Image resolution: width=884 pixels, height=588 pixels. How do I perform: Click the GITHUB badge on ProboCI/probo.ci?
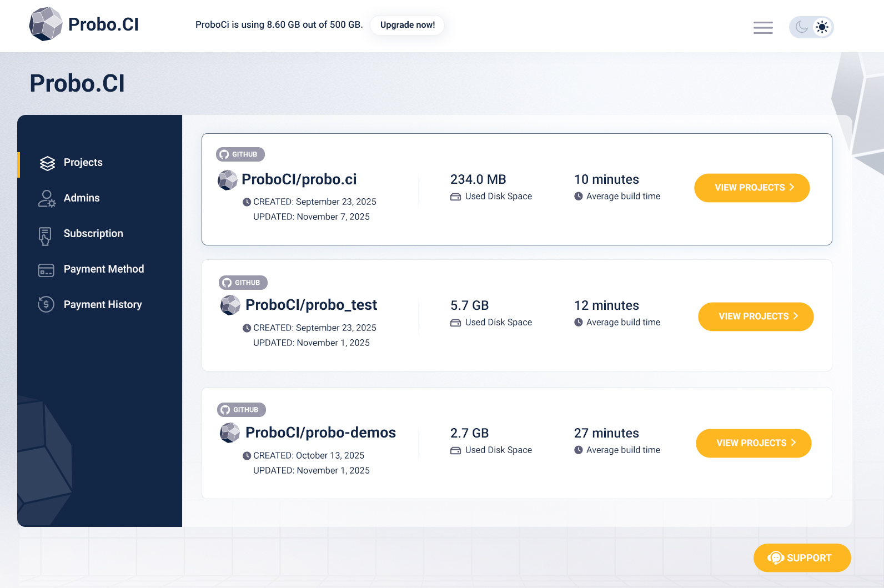[240, 154]
